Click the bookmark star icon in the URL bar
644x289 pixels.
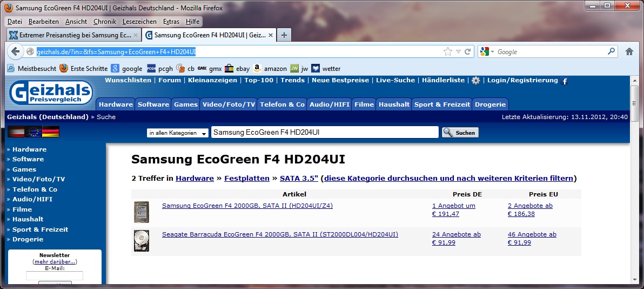coord(448,51)
